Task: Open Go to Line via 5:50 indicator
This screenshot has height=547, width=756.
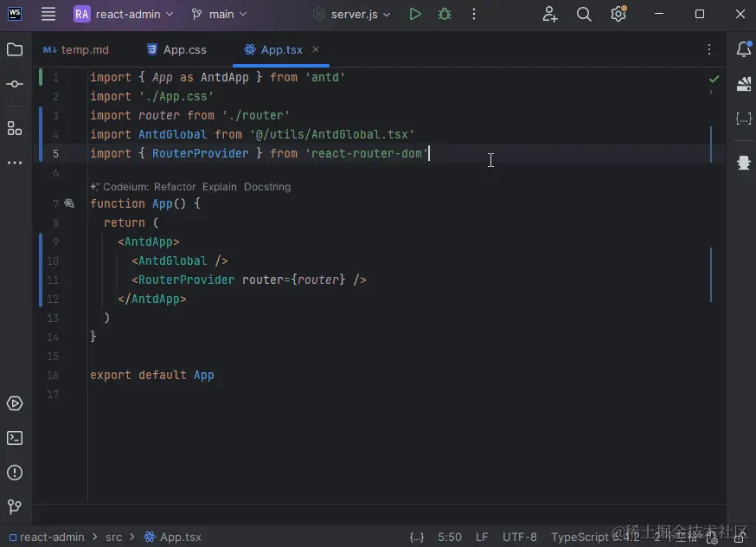Action: [449, 537]
